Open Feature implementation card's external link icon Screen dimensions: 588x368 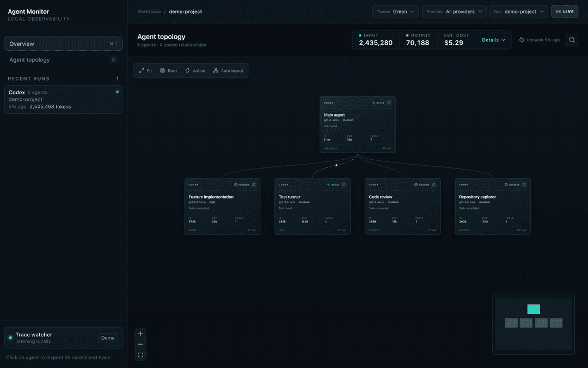(x=254, y=184)
